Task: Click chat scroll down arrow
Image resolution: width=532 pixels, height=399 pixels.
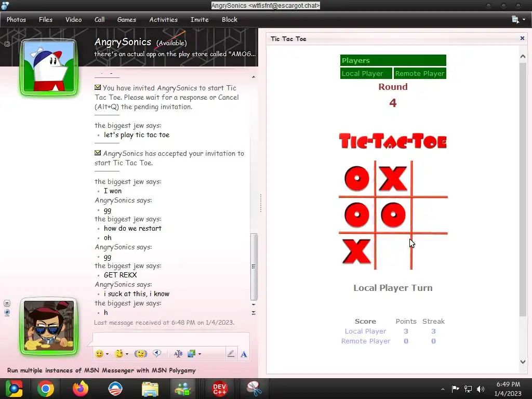Action: point(254,304)
